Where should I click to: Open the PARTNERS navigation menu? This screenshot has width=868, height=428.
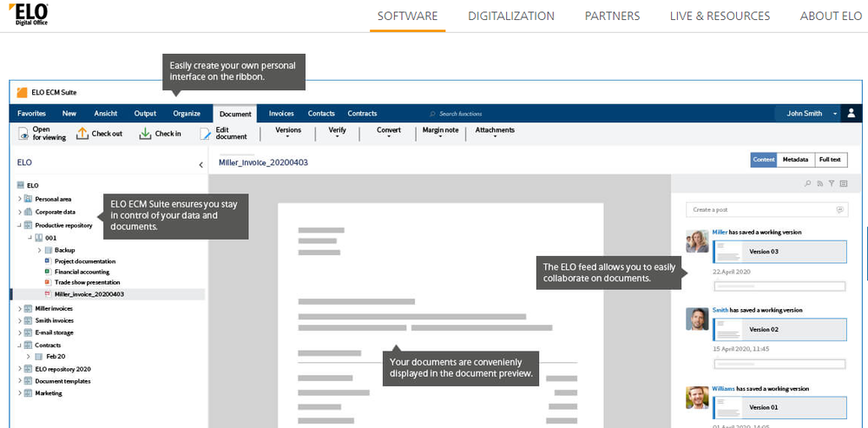tap(612, 16)
